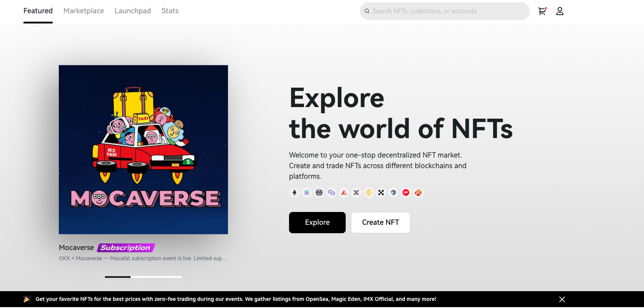Select the OKX chain checkered icon
The height and width of the screenshot is (308, 644).
point(381,192)
